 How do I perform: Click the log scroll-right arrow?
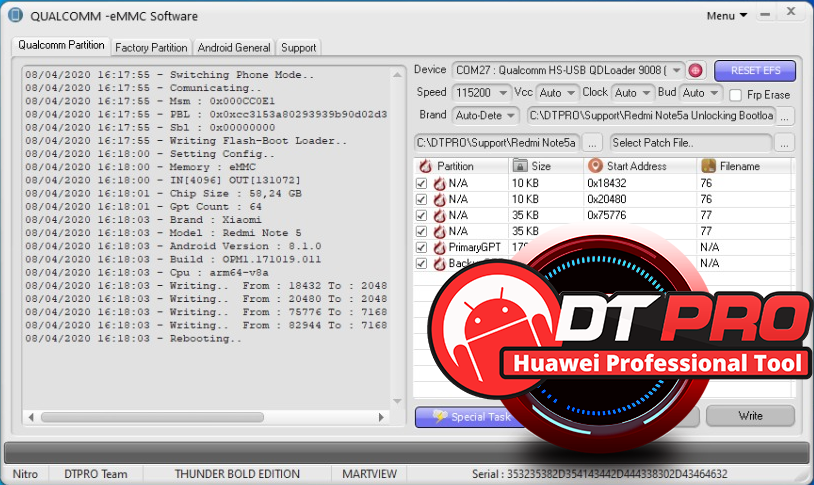pos(382,417)
